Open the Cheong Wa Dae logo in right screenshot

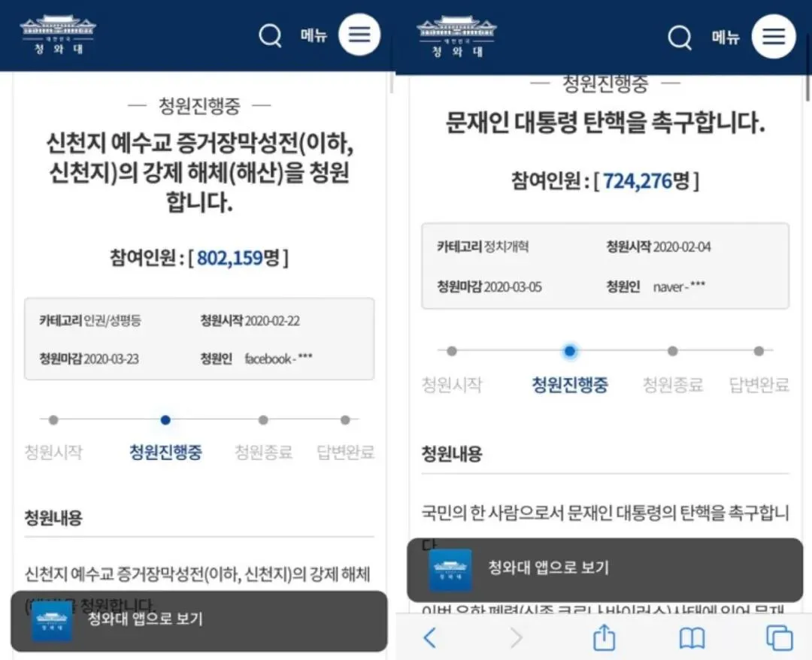(457, 37)
